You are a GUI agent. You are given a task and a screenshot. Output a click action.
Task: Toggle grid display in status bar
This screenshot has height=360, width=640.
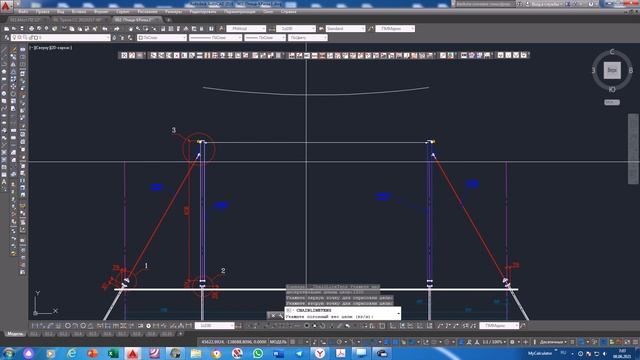(293, 342)
